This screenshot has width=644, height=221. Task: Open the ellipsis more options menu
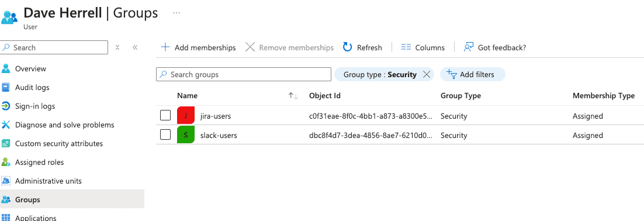click(176, 13)
